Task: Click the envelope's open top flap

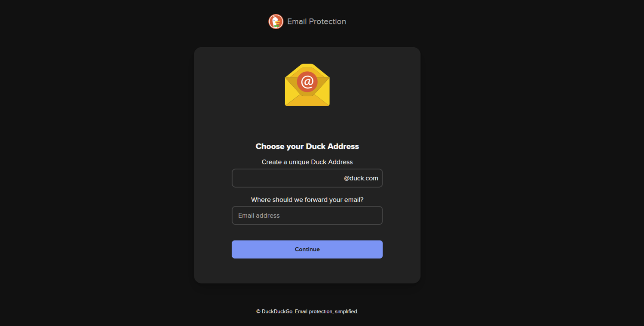Action: click(307, 70)
